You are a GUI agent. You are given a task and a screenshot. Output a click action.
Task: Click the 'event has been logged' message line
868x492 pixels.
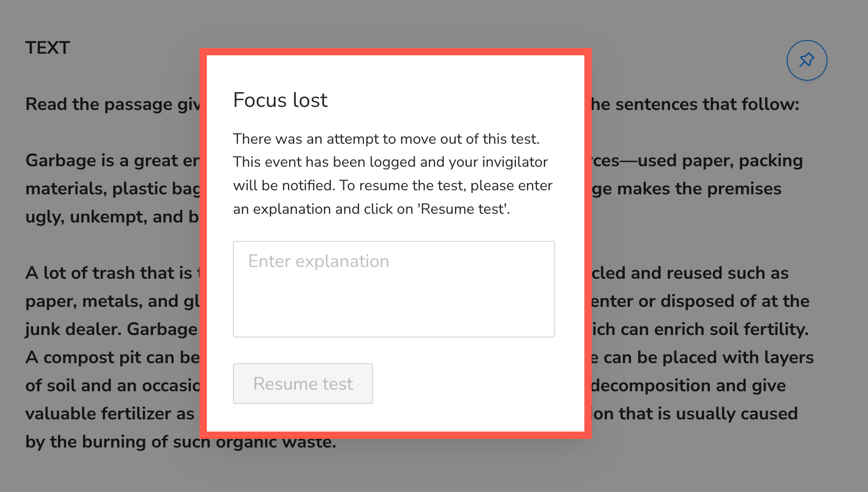pos(390,162)
